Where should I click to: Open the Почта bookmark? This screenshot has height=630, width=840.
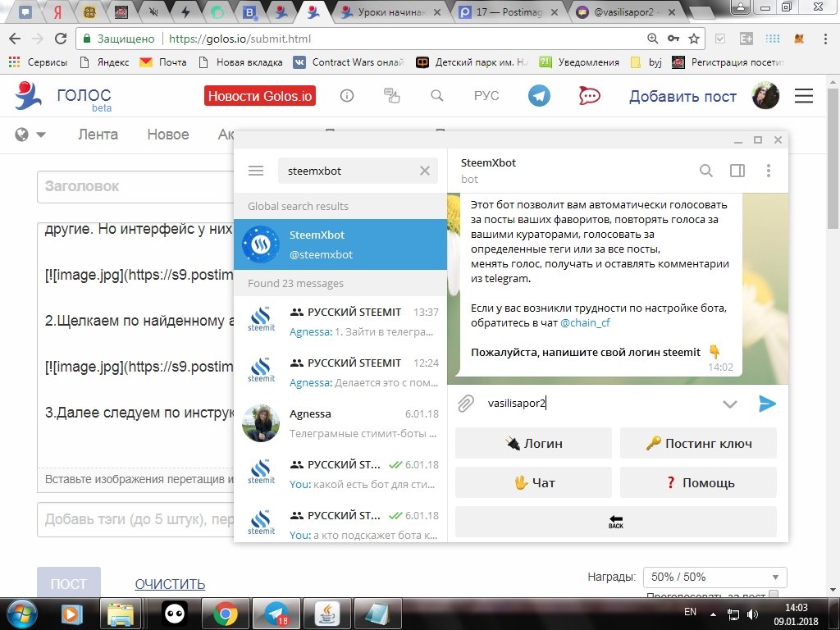163,62
